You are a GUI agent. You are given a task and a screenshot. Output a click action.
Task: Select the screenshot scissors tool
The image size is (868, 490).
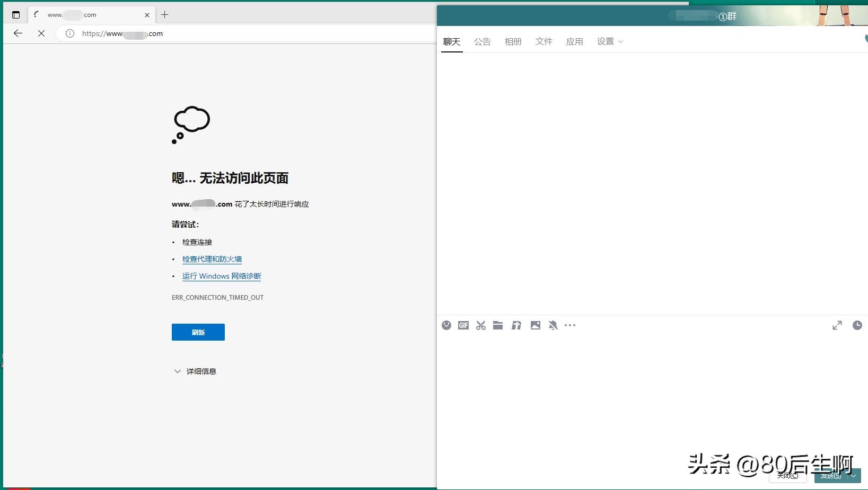coord(480,325)
